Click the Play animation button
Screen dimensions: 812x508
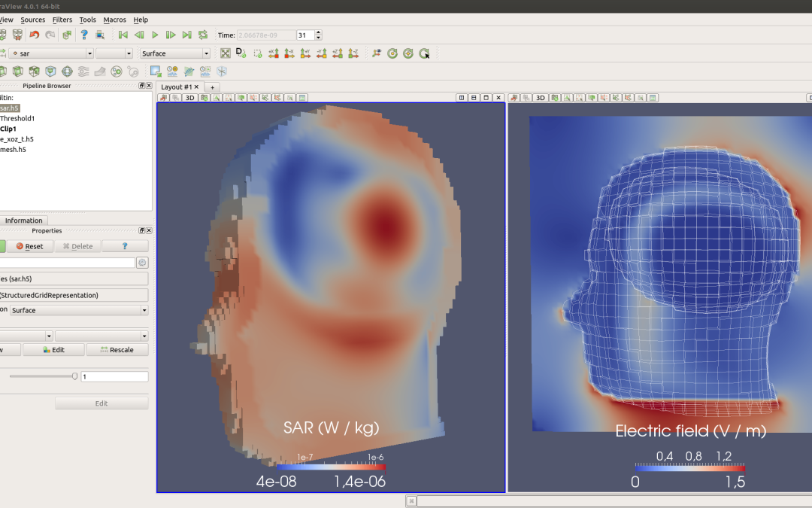155,35
